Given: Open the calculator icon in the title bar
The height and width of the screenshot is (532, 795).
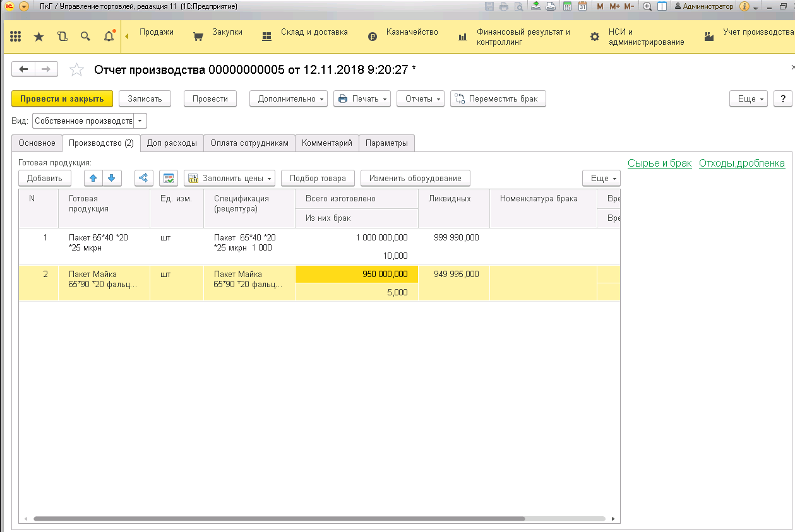Looking at the screenshot, I should 567,6.
